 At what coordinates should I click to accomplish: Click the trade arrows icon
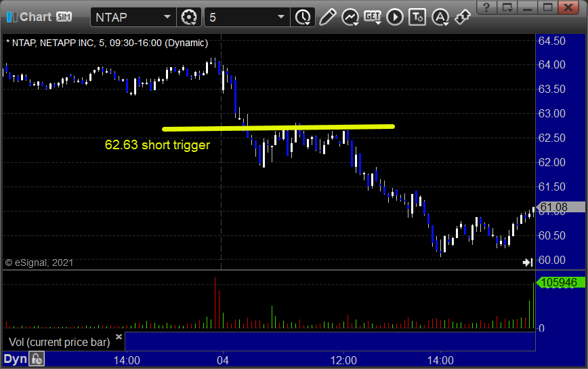click(463, 17)
